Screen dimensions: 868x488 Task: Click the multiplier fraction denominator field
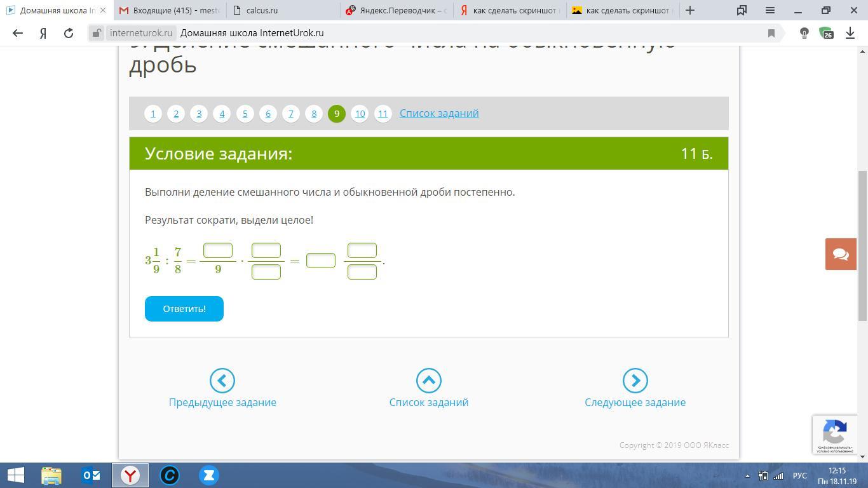pos(266,272)
